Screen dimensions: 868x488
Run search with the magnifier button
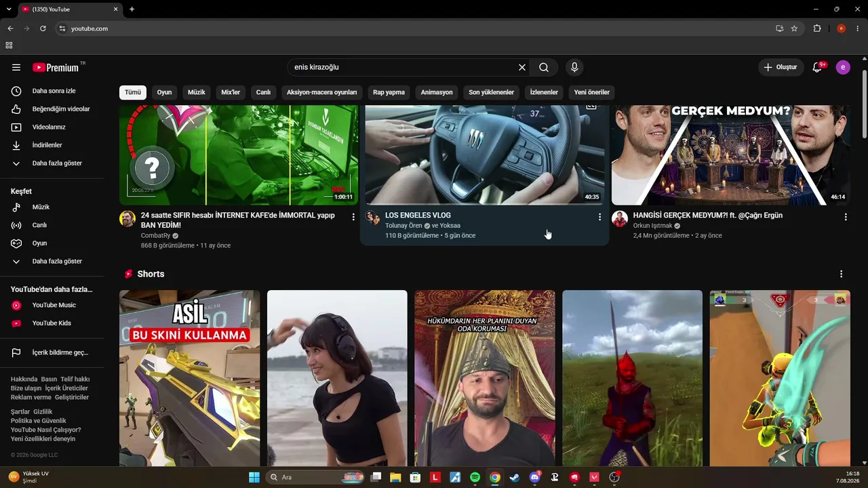[544, 67]
